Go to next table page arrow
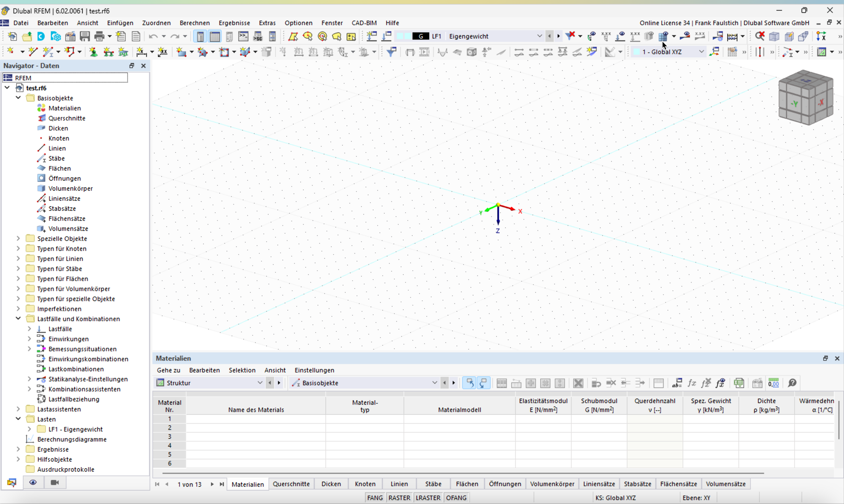The height and width of the screenshot is (504, 844). click(x=212, y=484)
